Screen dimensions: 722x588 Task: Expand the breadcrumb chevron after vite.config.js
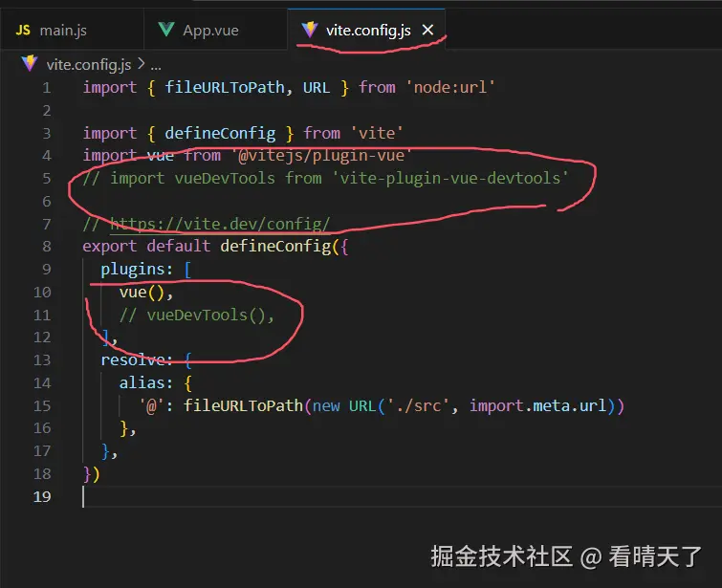tap(141, 64)
